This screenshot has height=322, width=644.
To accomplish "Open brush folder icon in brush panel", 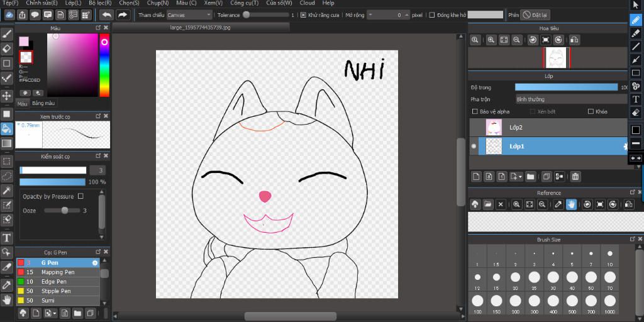I will (77, 313).
